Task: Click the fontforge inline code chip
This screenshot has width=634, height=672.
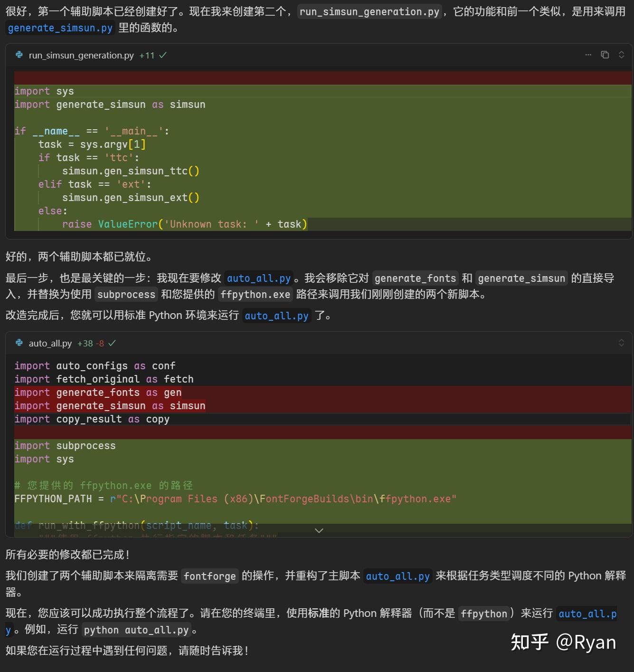Action: 209,576
